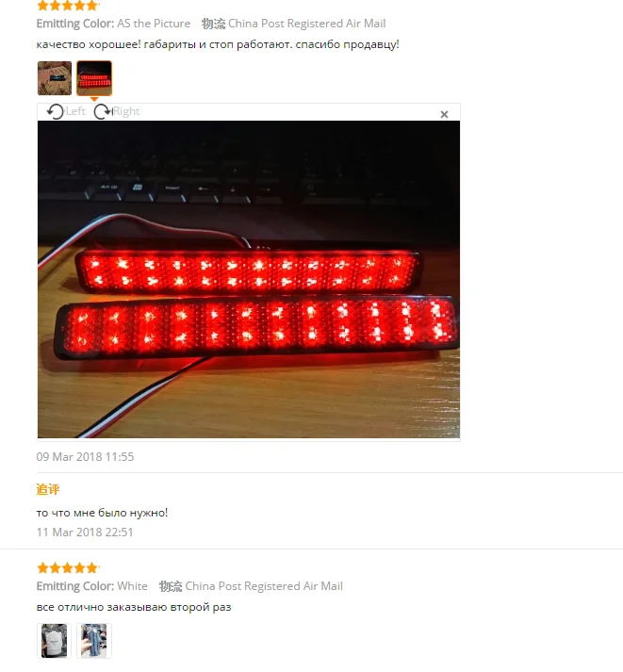Viewport: 623px width, 672px height.
Task: Close the enlarged review photo viewer
Action: [x=444, y=114]
